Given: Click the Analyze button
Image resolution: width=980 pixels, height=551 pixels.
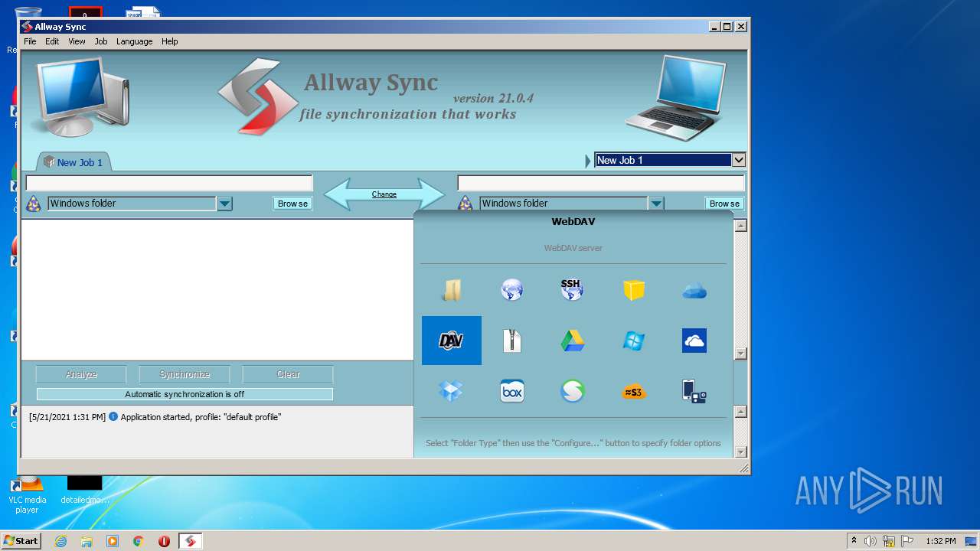Looking at the screenshot, I should (81, 374).
